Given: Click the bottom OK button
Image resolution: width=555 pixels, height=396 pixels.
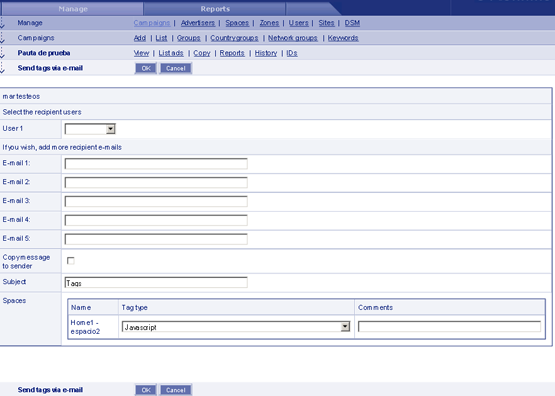Looking at the screenshot, I should 145,390.
